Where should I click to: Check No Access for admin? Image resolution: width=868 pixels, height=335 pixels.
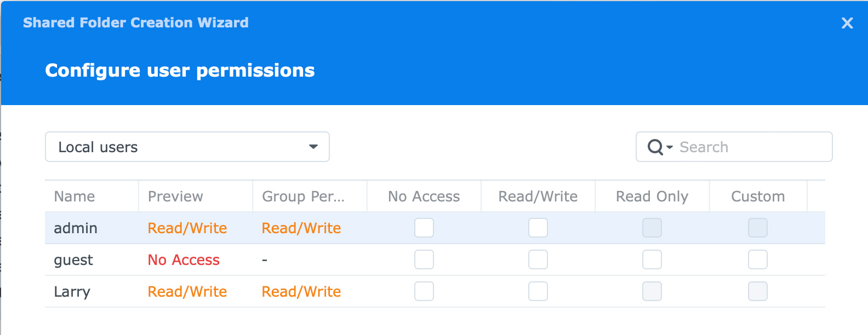[x=424, y=228]
